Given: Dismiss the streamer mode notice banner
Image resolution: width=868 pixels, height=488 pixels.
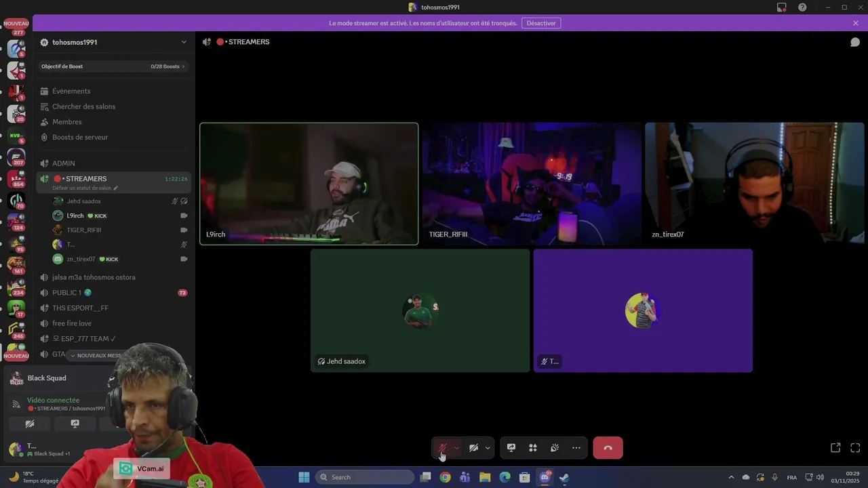Looking at the screenshot, I should 856,23.
